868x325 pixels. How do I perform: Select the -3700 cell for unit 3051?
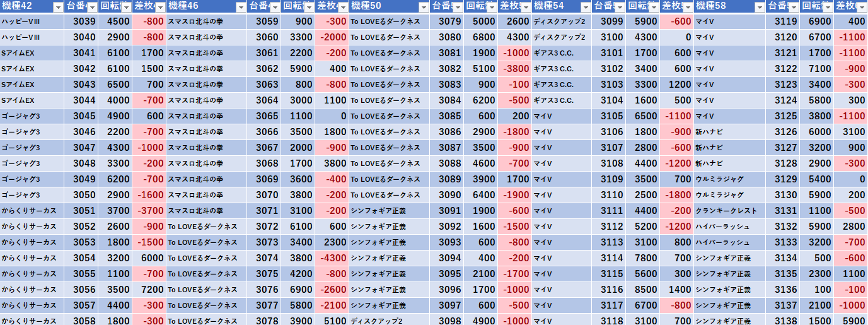(149, 211)
